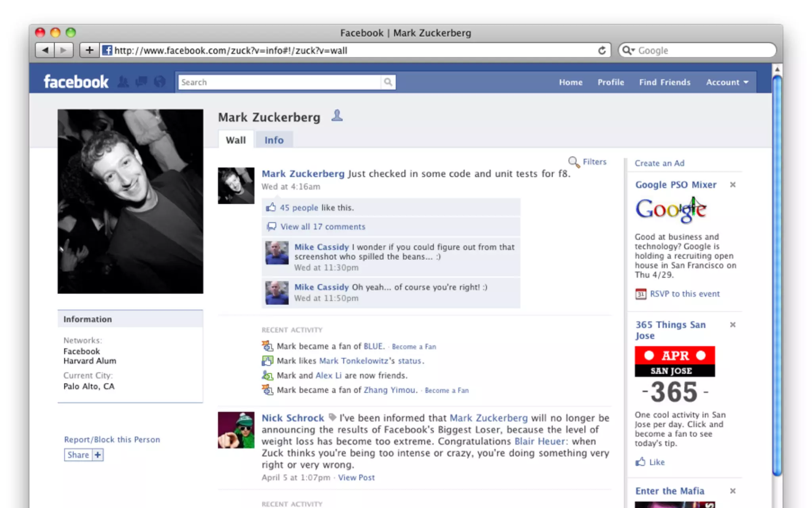The height and width of the screenshot is (508, 812).
Task: Click the Facebook favicon in the address bar
Action: (107, 50)
